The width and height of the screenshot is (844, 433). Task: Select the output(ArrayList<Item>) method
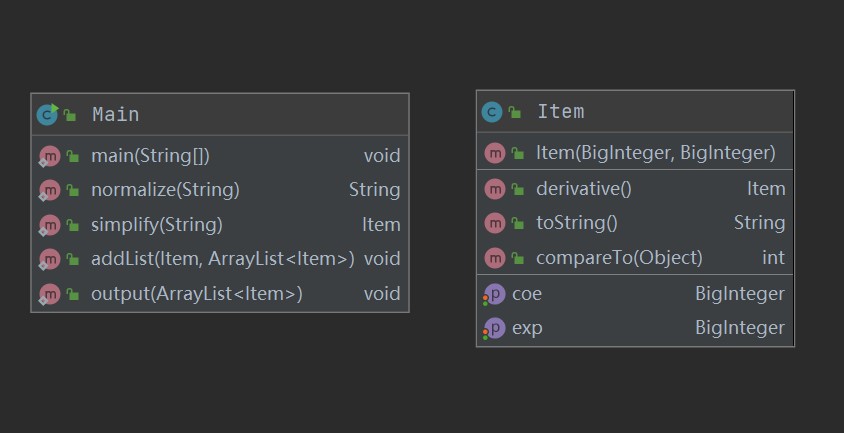click(x=196, y=294)
